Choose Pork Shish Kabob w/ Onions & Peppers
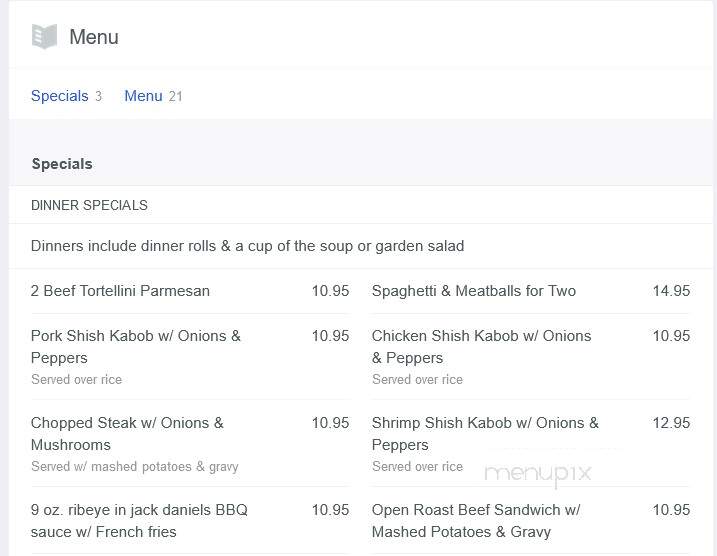The width and height of the screenshot is (717, 556). click(136, 347)
